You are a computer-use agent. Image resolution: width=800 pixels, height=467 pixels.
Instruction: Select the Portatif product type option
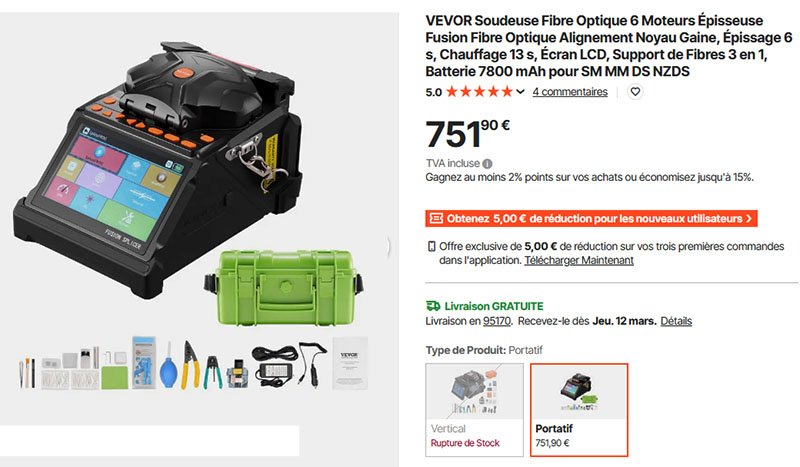(x=579, y=410)
